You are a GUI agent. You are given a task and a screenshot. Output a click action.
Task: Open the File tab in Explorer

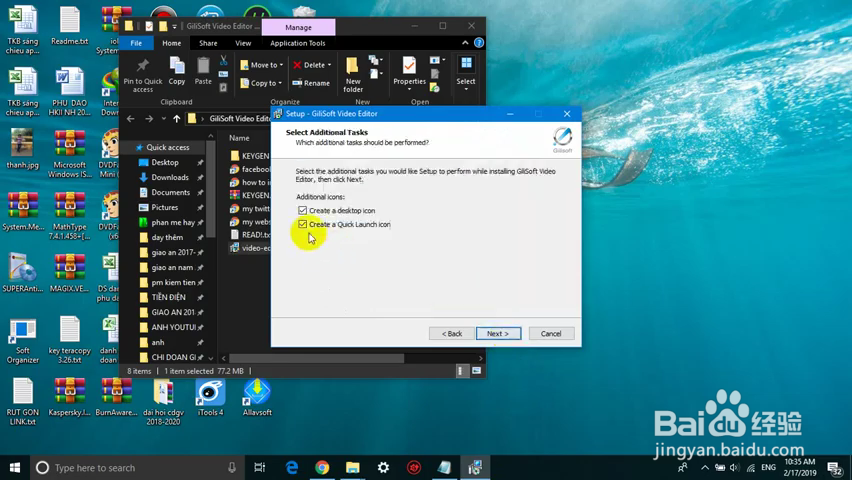coord(136,43)
